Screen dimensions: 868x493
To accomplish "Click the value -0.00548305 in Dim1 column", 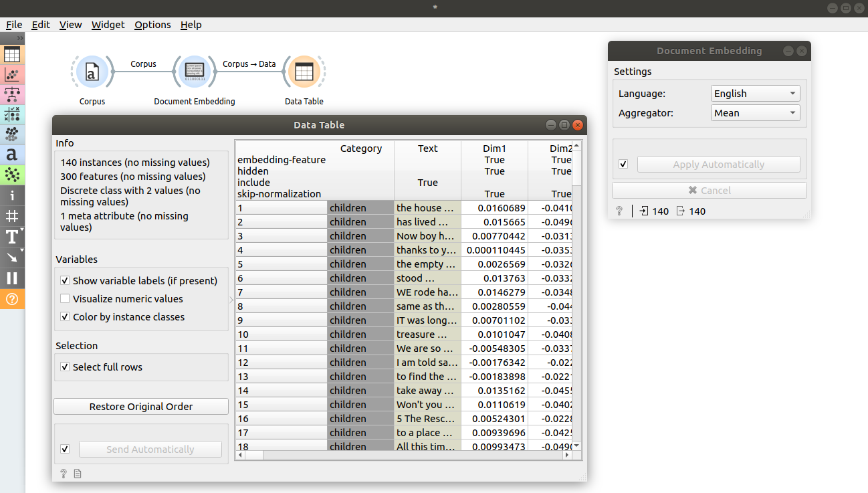I will 494,349.
